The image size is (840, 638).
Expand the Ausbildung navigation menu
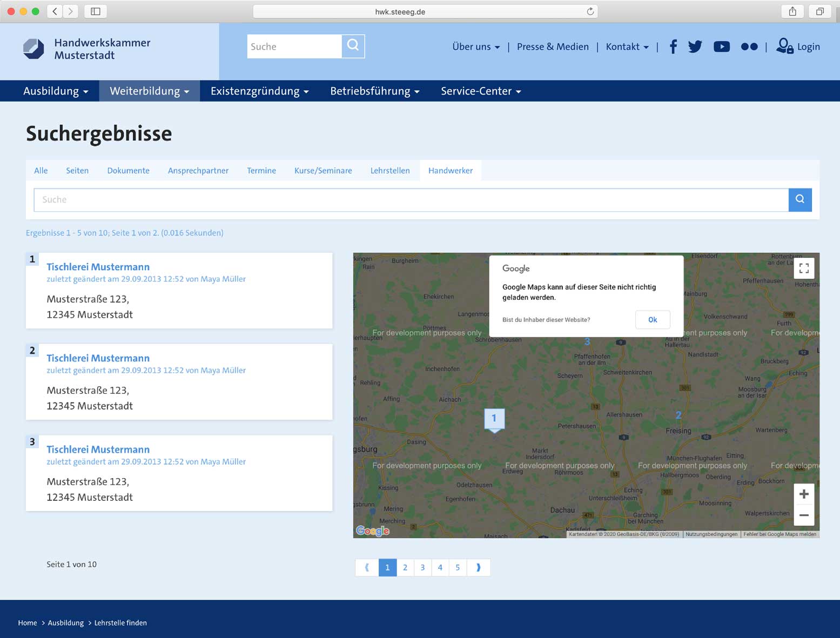pyautogui.click(x=56, y=91)
